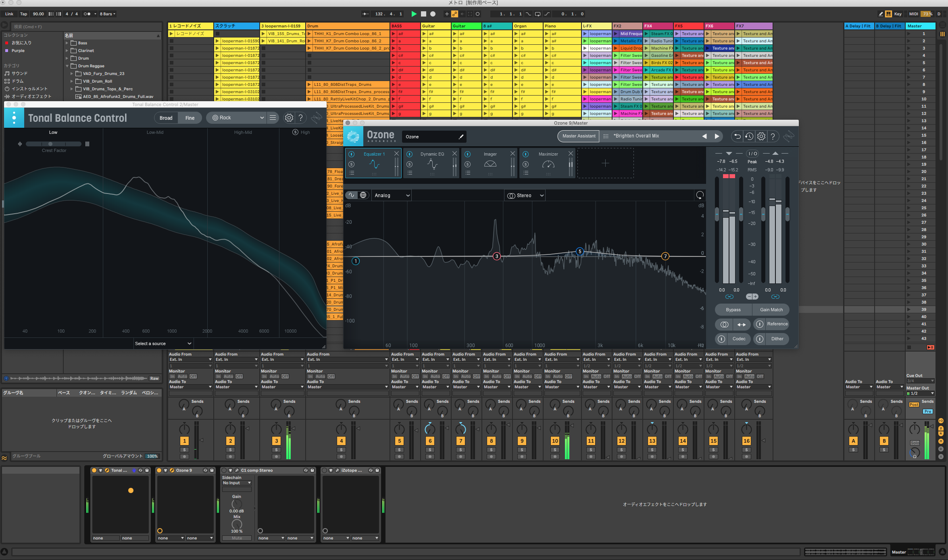Select the Imager module
Image resolution: width=948 pixels, height=560 pixels.
490,163
